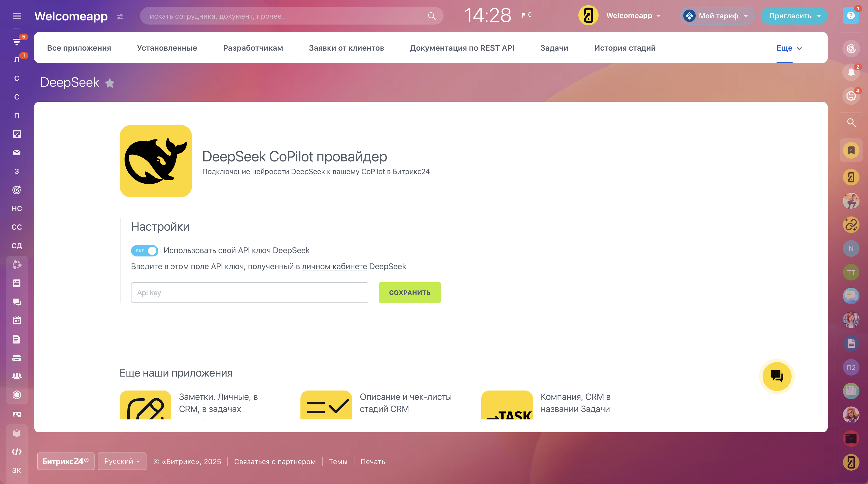
Task: Click the help question mark icon
Action: pyautogui.click(x=850, y=16)
